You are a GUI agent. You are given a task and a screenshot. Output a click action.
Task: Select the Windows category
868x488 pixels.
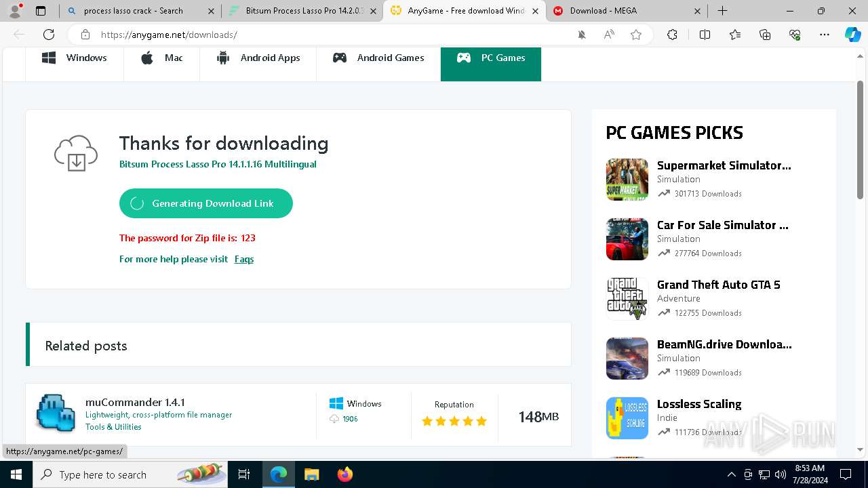(x=75, y=58)
